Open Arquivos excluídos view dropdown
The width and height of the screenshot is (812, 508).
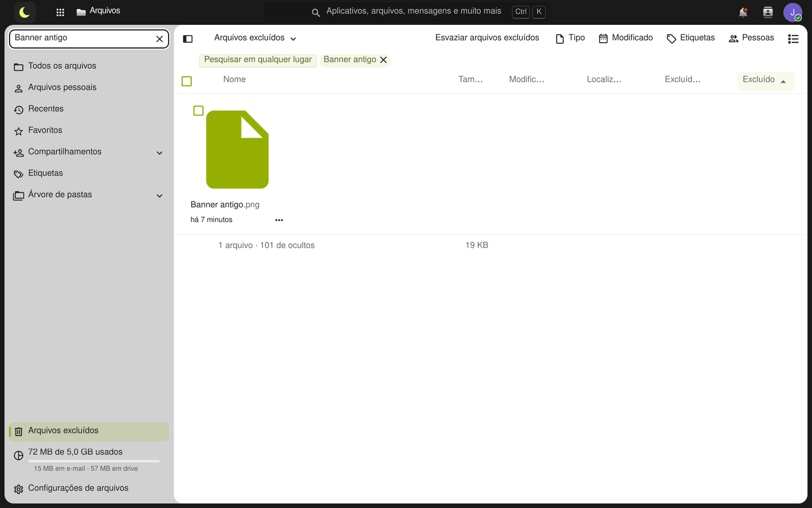[x=255, y=38]
